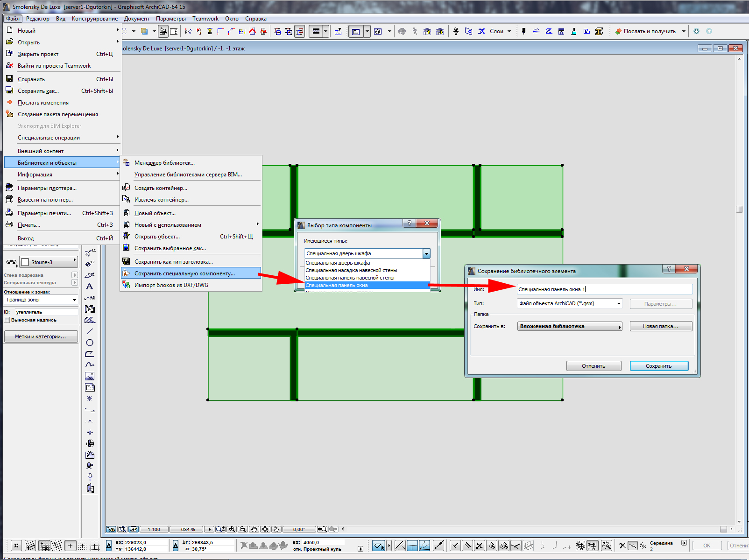Select the Line tool
Viewport: 749px width, 560px height.
click(90, 331)
